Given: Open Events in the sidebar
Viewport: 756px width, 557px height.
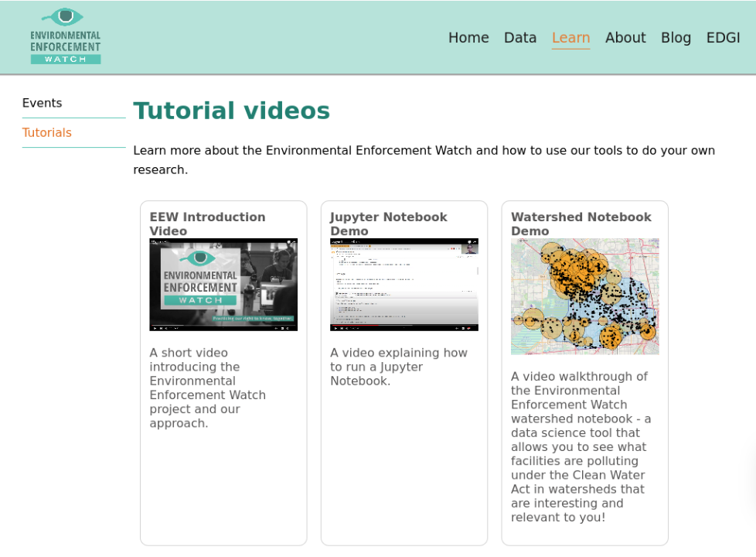Looking at the screenshot, I should coord(42,103).
